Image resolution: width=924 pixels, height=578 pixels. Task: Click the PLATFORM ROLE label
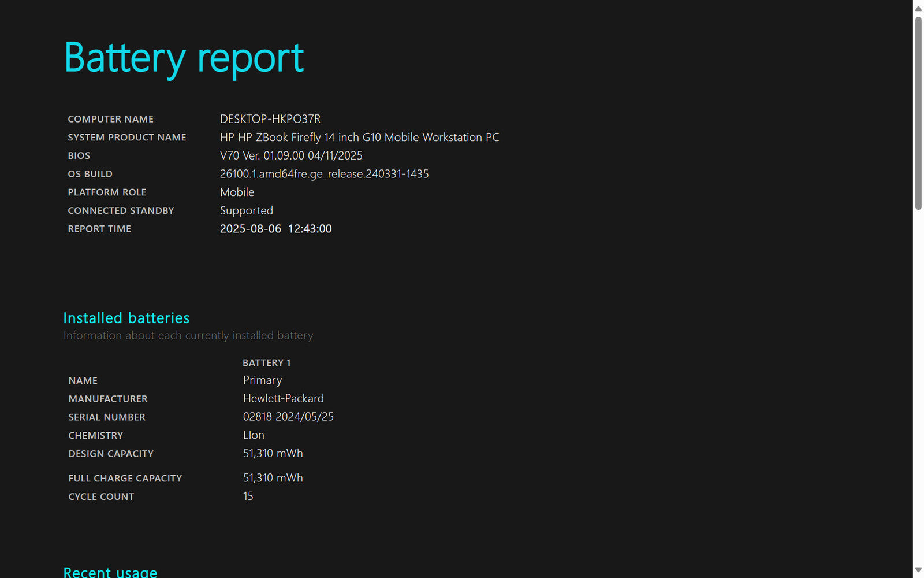coord(107,192)
